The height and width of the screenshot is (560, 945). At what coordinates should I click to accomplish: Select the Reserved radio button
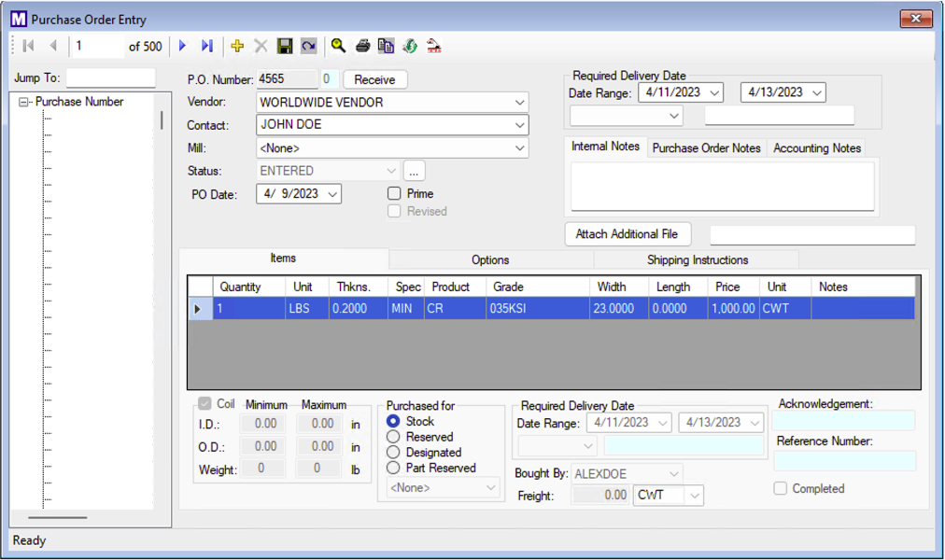tap(393, 437)
